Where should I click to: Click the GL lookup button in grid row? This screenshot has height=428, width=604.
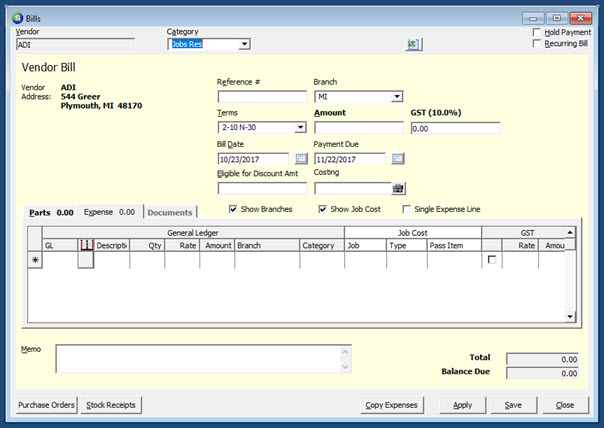coord(86,260)
